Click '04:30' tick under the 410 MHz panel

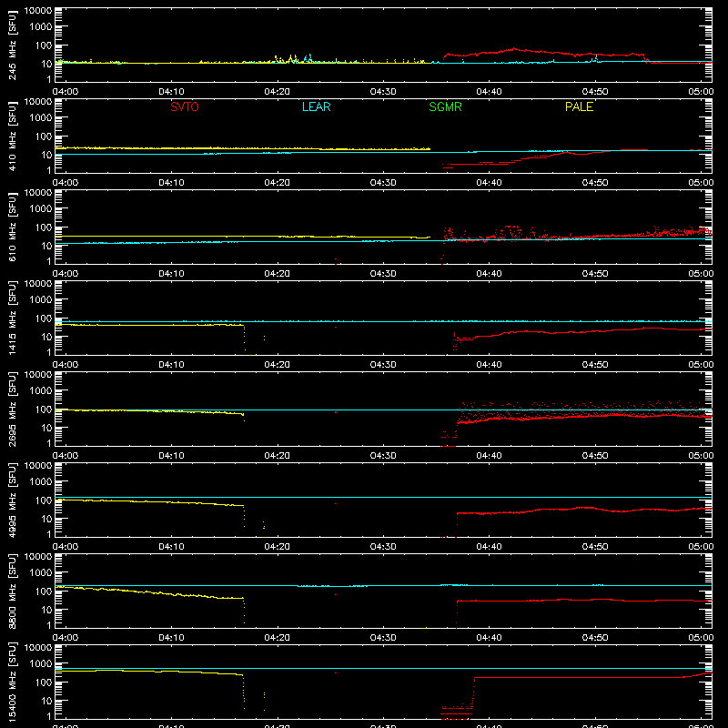383,183
